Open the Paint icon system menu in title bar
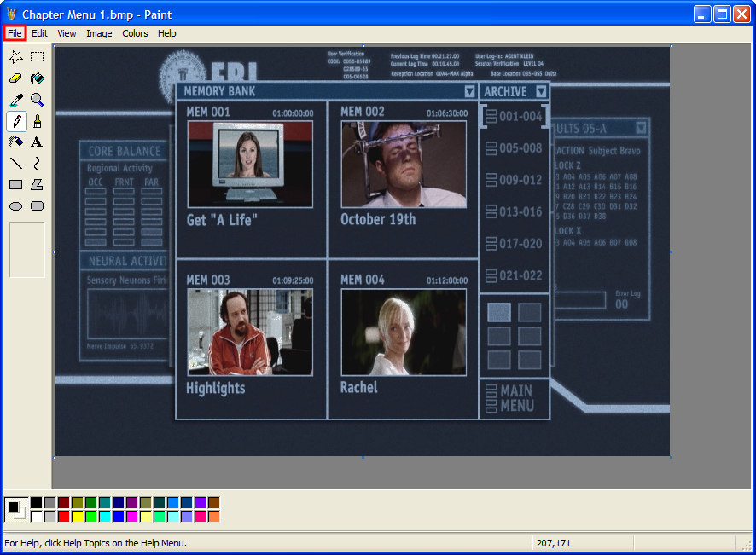The width and height of the screenshot is (756, 555). pos(11,14)
